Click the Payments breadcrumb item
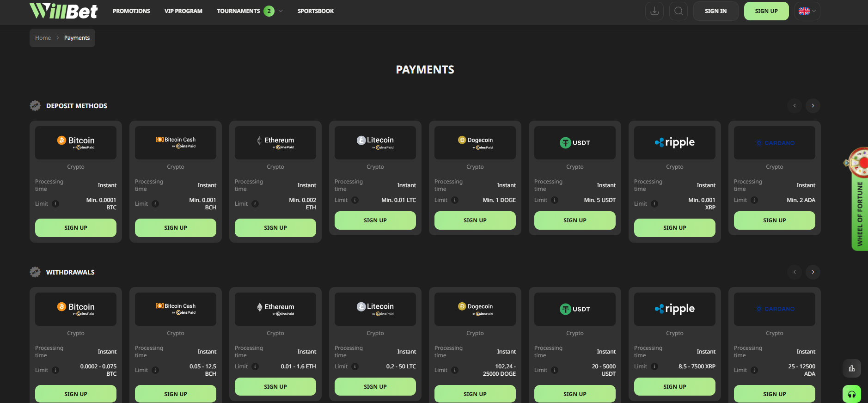This screenshot has height=403, width=868. (x=77, y=38)
